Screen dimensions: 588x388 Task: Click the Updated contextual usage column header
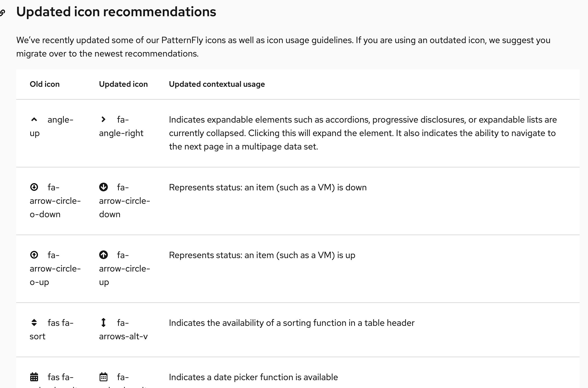pyautogui.click(x=217, y=84)
